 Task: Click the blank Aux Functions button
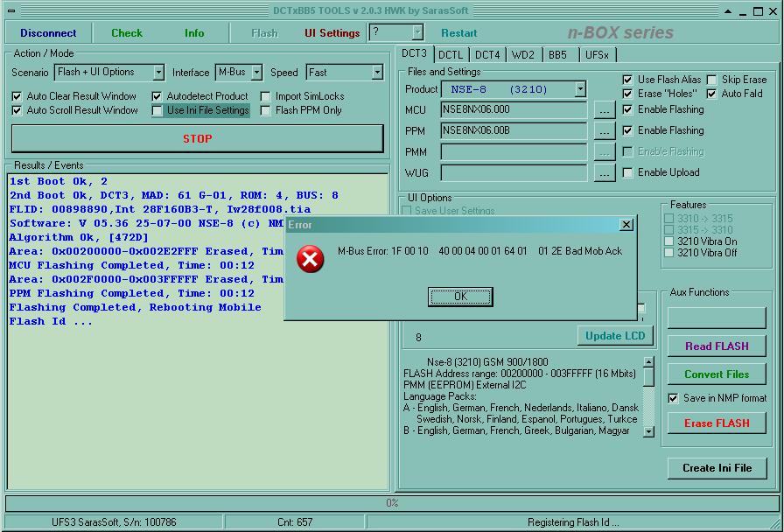tap(717, 318)
